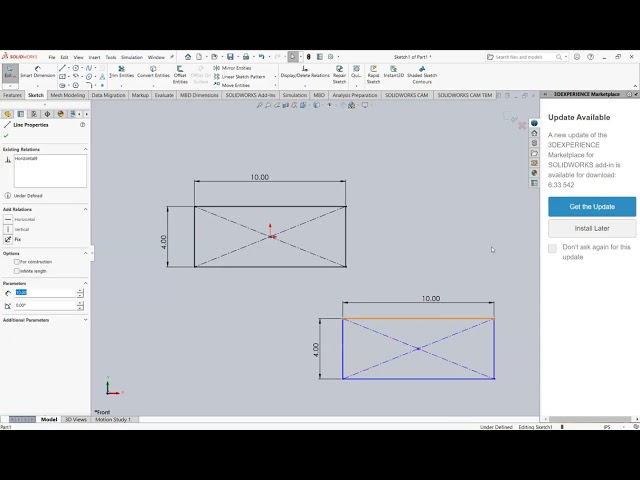Open the 3D Views tab
640x480 pixels.
point(76,419)
